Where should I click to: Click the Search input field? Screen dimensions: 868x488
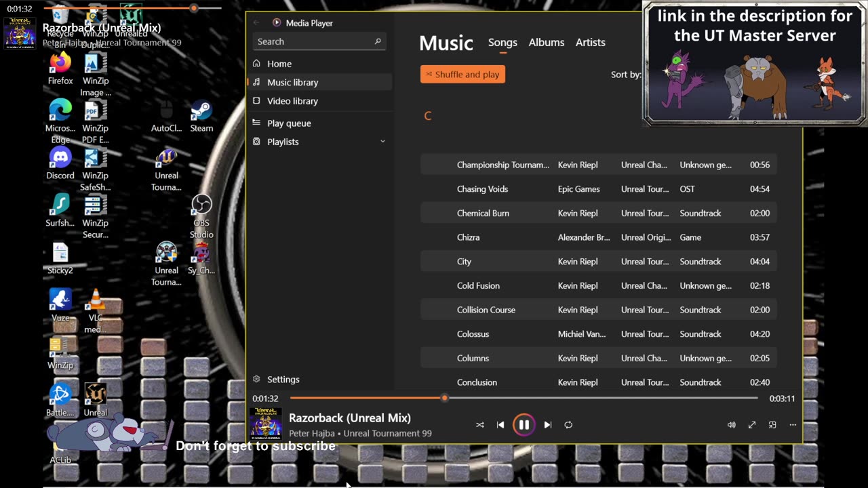tap(320, 41)
